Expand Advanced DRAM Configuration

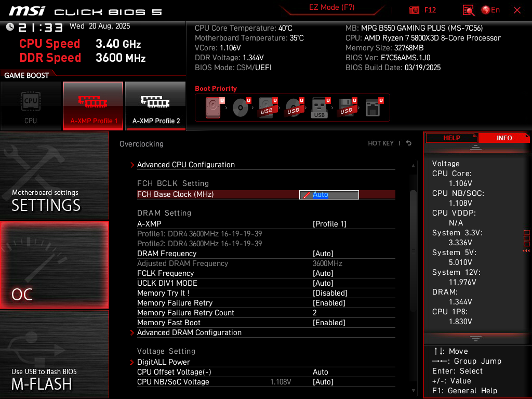tap(189, 332)
